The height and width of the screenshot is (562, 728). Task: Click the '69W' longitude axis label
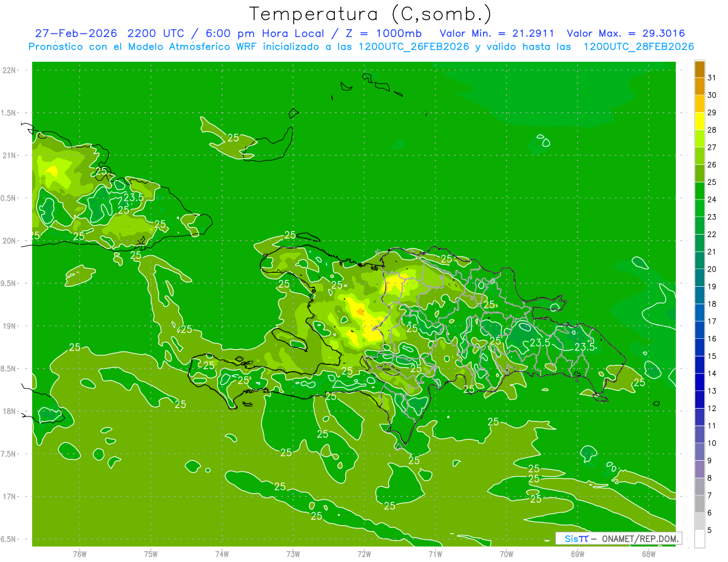pyautogui.click(x=578, y=554)
